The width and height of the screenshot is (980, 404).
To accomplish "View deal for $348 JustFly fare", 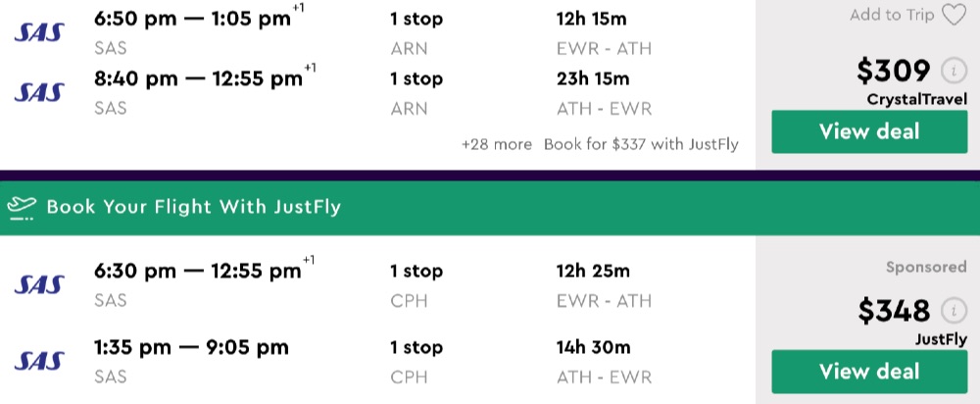I will (x=869, y=372).
